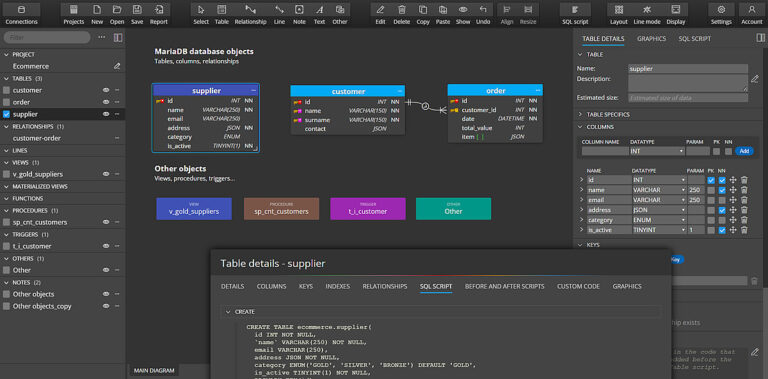Uncheck the supplier checkbox in sidebar

pos(6,114)
